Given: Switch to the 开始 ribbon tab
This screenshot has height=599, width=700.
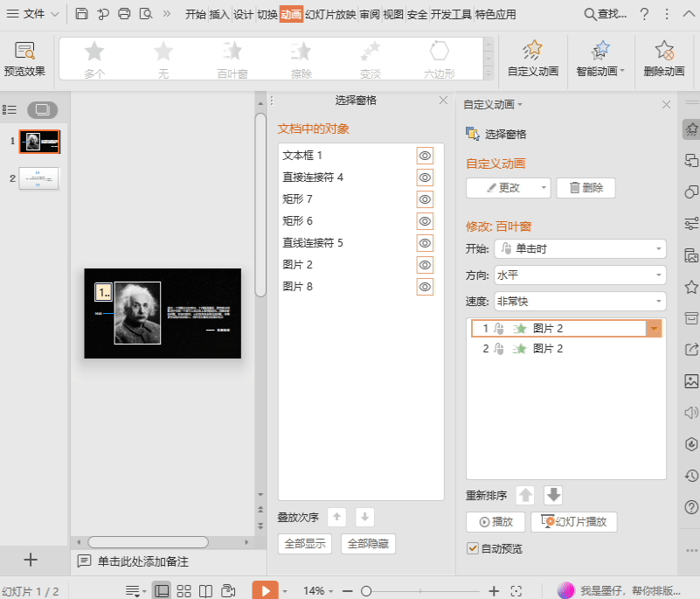Looking at the screenshot, I should [x=196, y=15].
